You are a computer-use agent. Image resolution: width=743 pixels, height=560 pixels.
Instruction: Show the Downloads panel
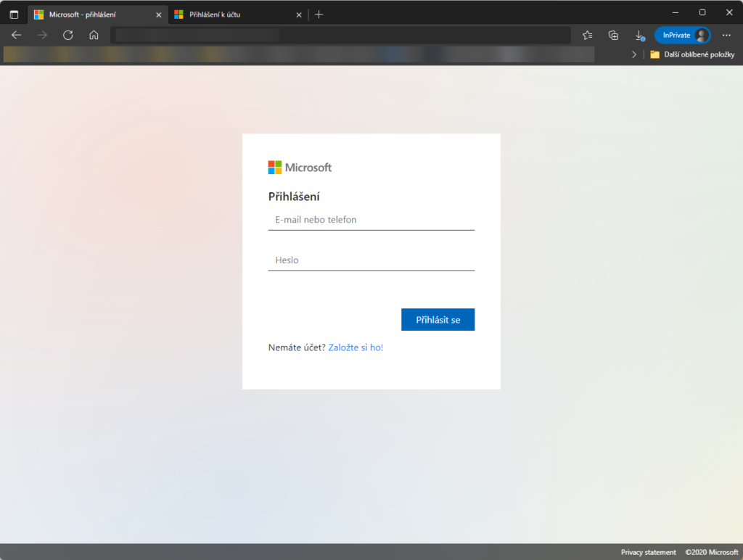[639, 35]
